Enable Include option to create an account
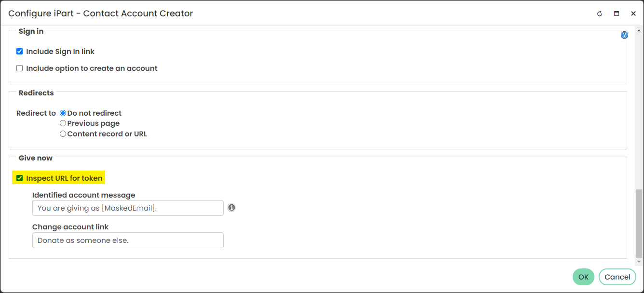Image resolution: width=644 pixels, height=293 pixels. pos(20,68)
